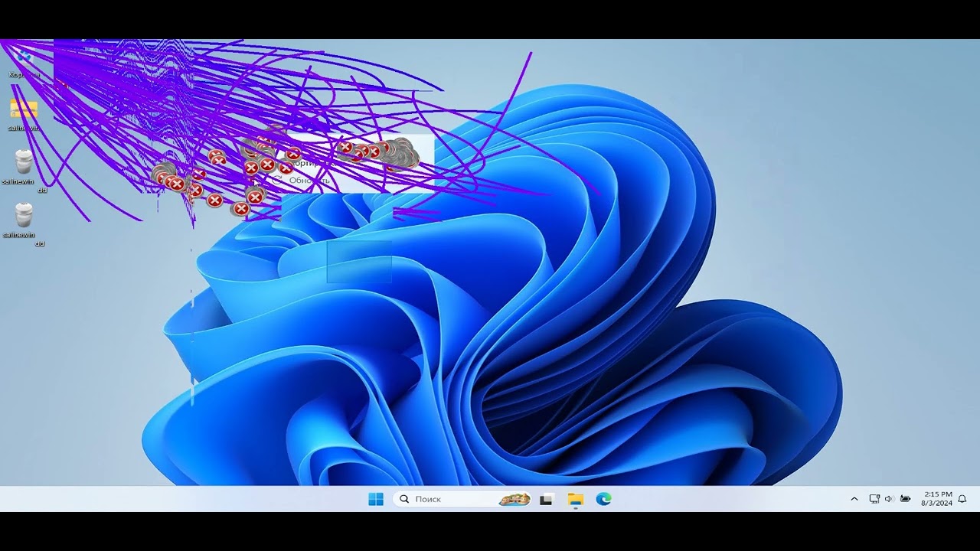Launch File Explorer from the taskbar
Viewport: 980px width, 551px height.
click(575, 499)
